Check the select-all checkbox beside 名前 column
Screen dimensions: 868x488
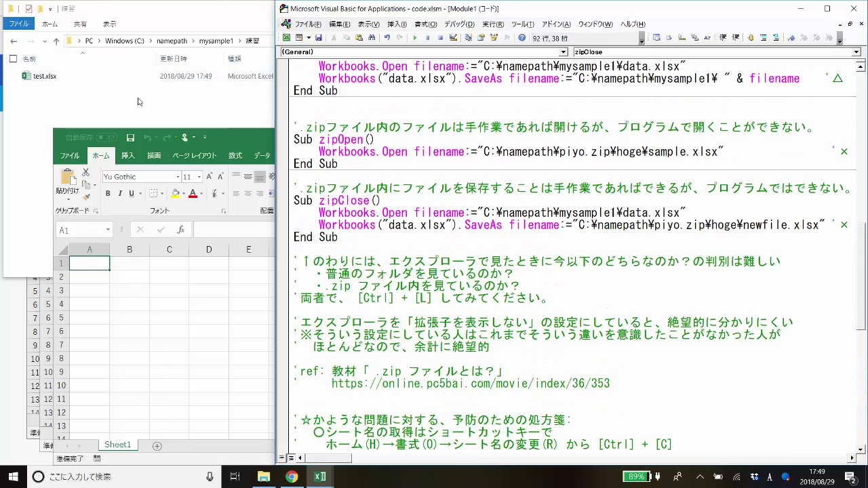click(13, 59)
